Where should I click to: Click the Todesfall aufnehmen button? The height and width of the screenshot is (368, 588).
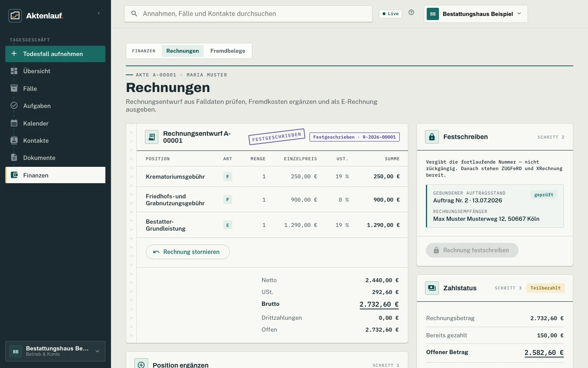pyautogui.click(x=55, y=54)
